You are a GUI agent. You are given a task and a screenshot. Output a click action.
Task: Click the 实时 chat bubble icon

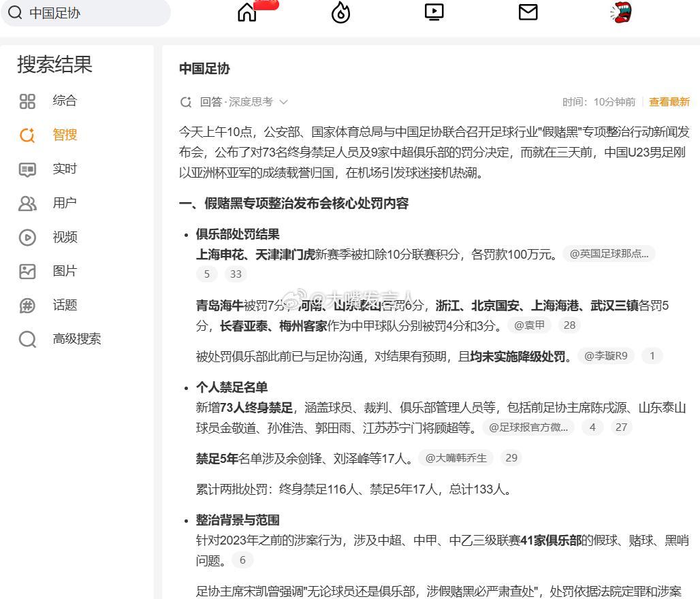pos(27,169)
